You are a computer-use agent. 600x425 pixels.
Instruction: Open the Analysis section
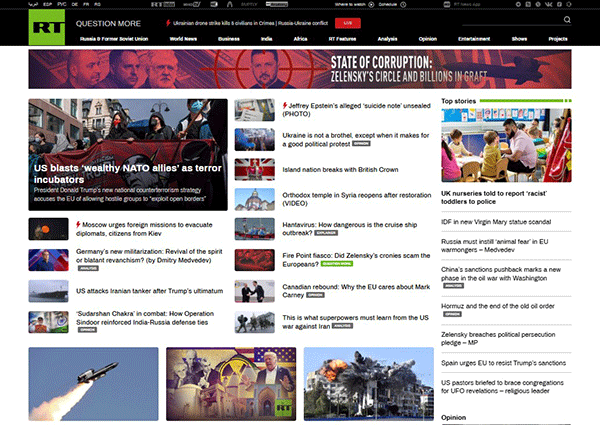[x=387, y=39]
